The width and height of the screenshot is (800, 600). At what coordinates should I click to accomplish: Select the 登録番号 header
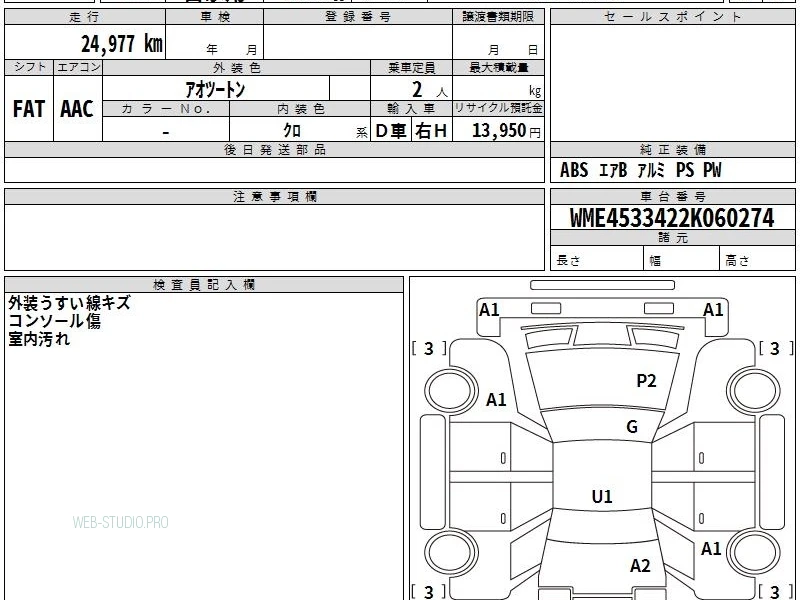358,17
